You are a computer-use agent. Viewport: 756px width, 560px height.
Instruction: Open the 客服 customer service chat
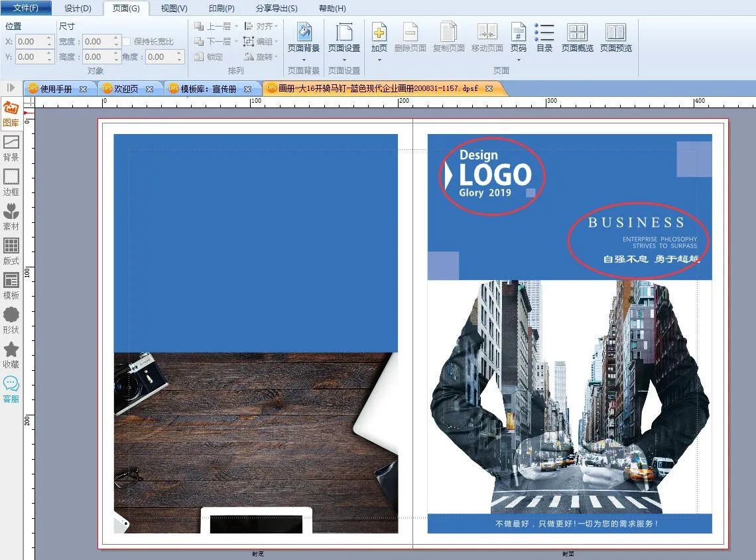click(11, 389)
